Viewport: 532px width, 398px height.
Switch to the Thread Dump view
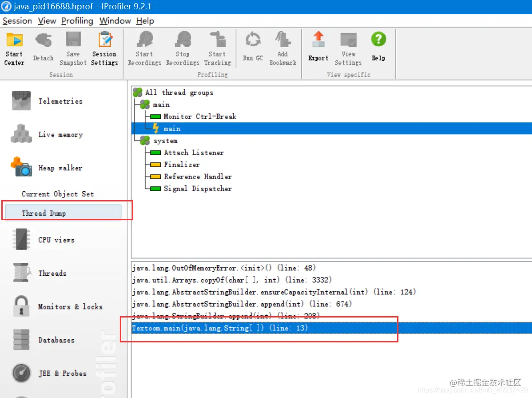pyautogui.click(x=64, y=213)
